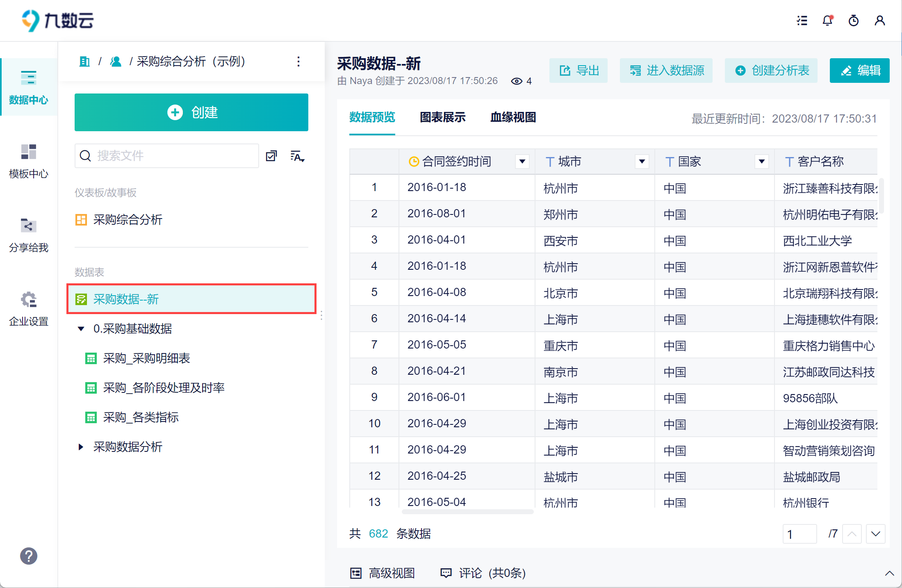Open 模板中心 in the left sidebar
The image size is (902, 588).
[x=29, y=161]
